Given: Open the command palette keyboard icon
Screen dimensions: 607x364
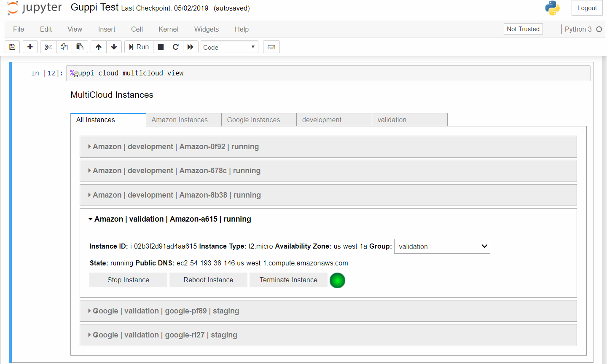Looking at the screenshot, I should 271,47.
